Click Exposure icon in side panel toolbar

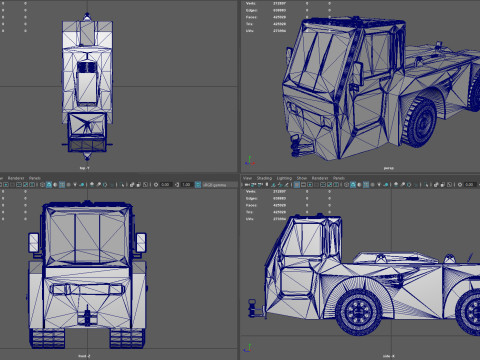pos(460,185)
